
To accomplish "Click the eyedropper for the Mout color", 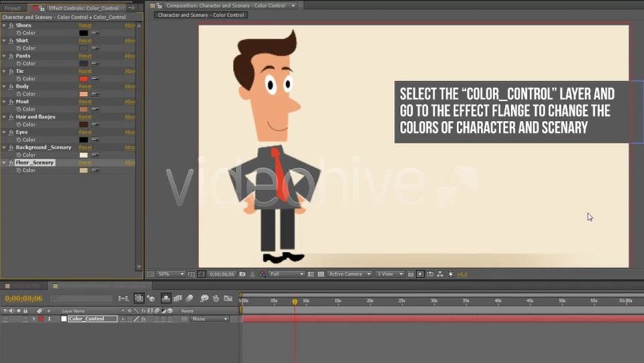I will point(95,109).
